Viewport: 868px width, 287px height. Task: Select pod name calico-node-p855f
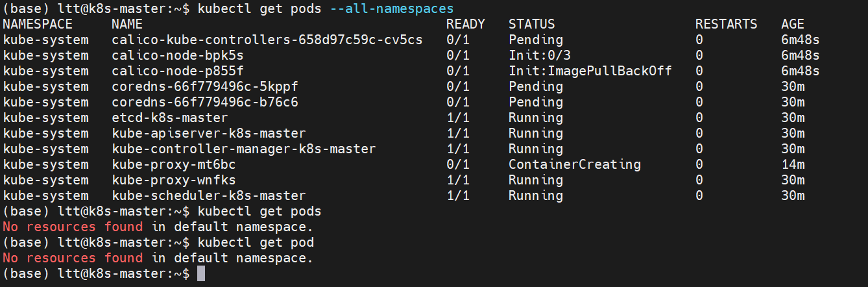(x=178, y=71)
